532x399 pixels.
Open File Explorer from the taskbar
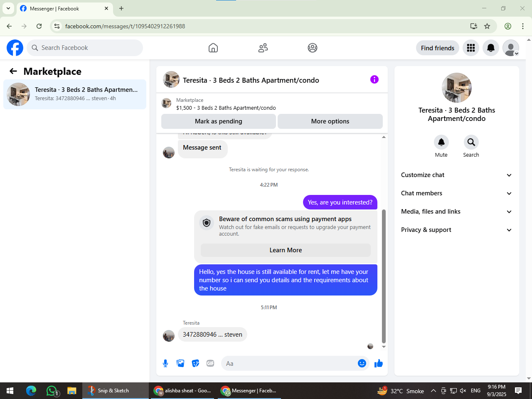tap(72, 391)
